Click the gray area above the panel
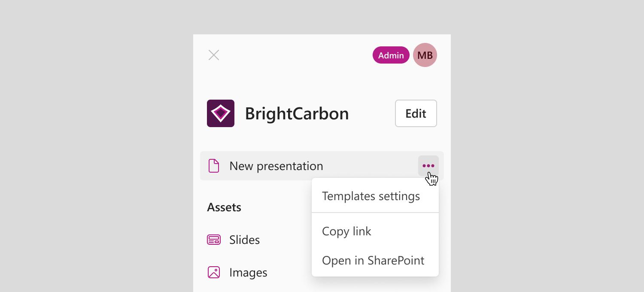Viewport: 644px width, 292px height. tap(322, 17)
